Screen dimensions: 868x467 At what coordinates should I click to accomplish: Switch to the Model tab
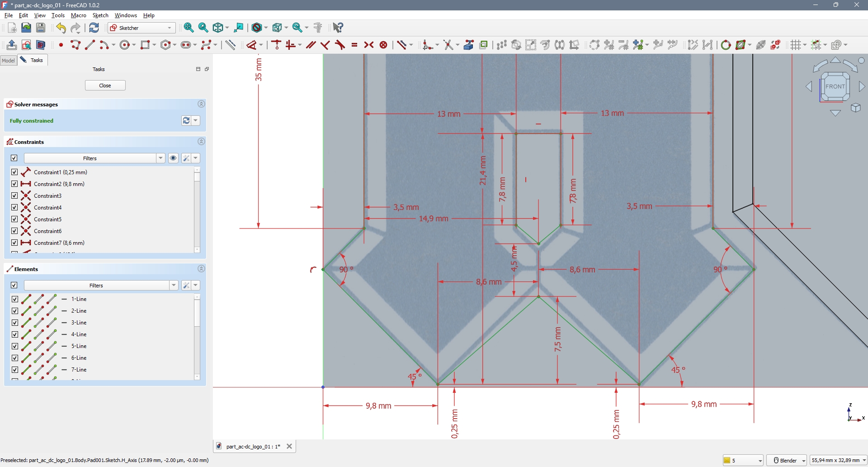click(x=8, y=60)
